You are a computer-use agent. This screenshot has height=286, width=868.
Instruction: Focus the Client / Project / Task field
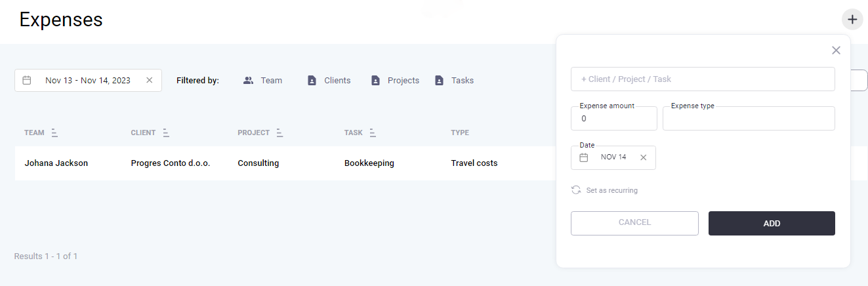pos(703,79)
